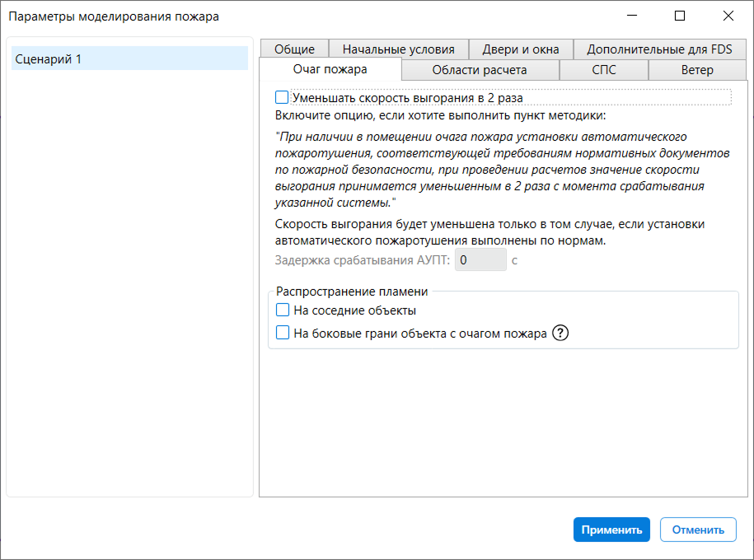This screenshot has width=754, height=560.
Task: Close the fire modeling parameters dialog
Action: click(728, 16)
